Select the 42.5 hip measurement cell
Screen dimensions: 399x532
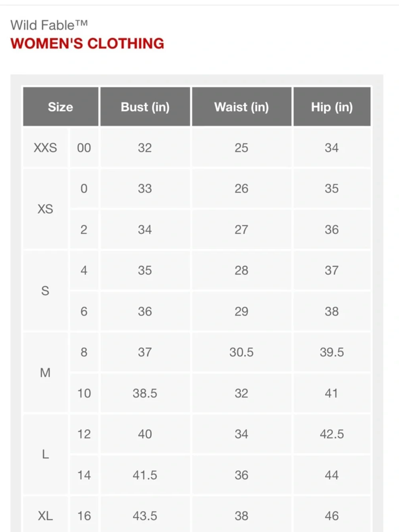point(332,434)
